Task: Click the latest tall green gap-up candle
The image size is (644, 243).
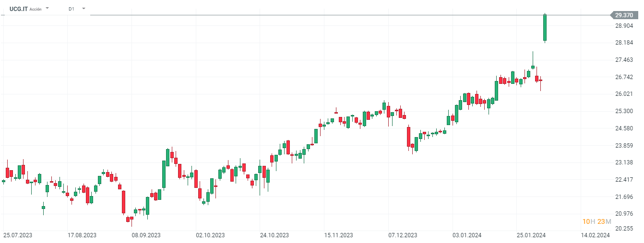Action: pyautogui.click(x=545, y=28)
